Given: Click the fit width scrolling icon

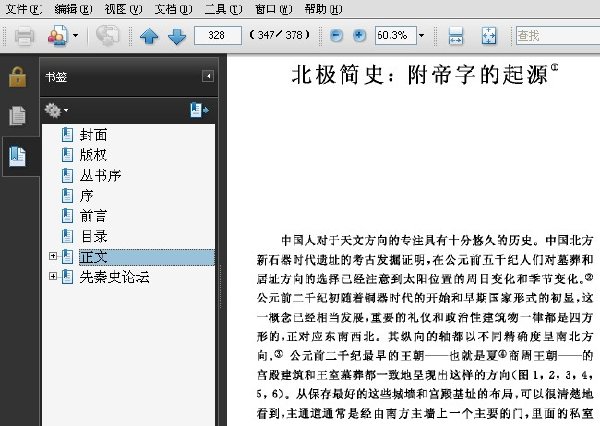Looking at the screenshot, I should [455, 36].
